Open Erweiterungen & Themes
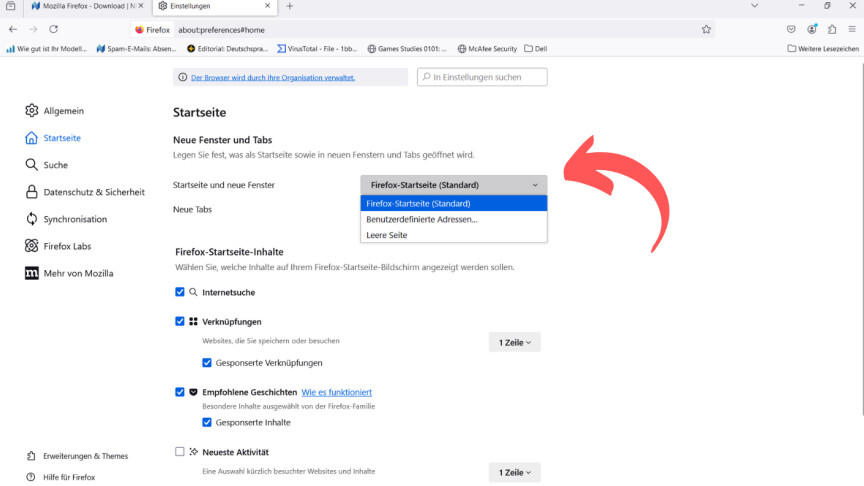The width and height of the screenshot is (864, 486). (x=77, y=456)
